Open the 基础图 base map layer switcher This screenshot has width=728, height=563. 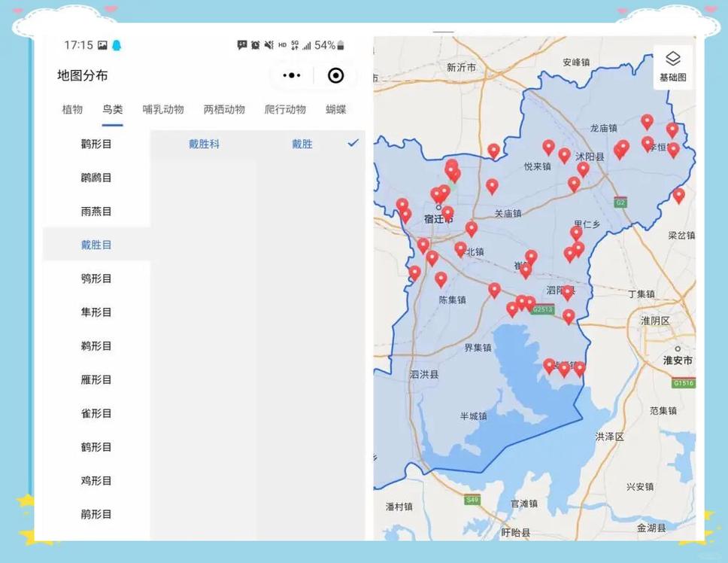click(672, 66)
